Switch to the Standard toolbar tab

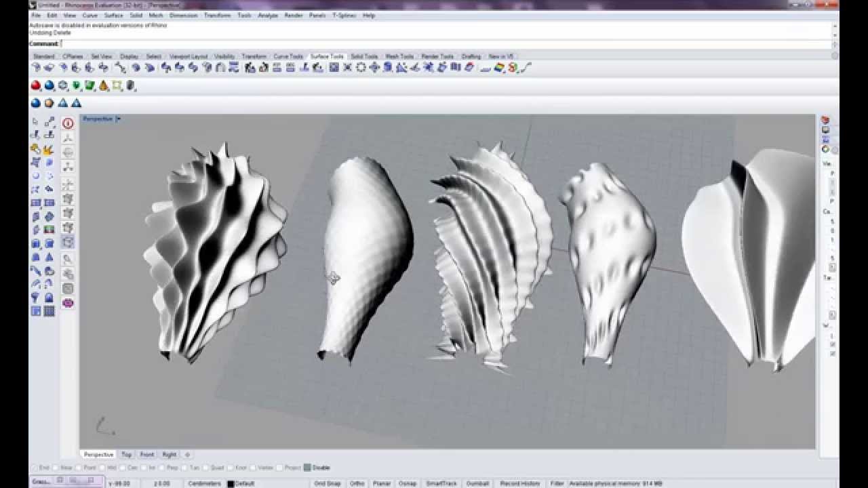(x=44, y=56)
